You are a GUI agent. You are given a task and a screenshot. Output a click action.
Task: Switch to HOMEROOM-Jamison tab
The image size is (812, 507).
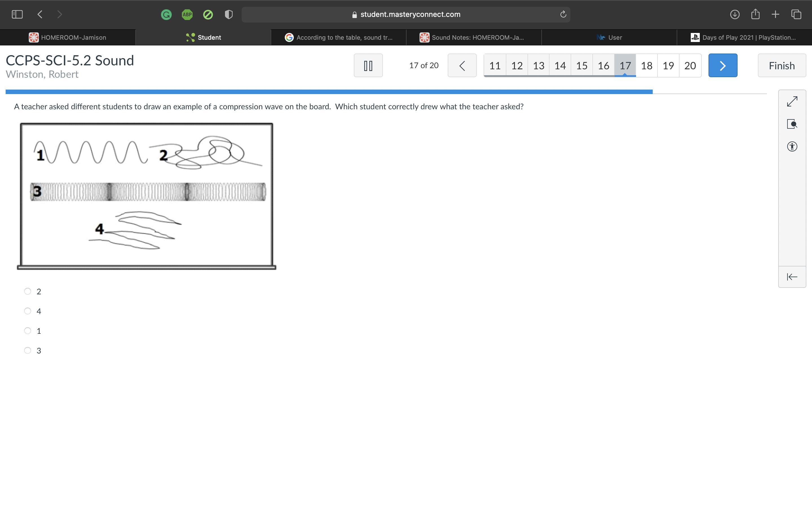coord(67,37)
